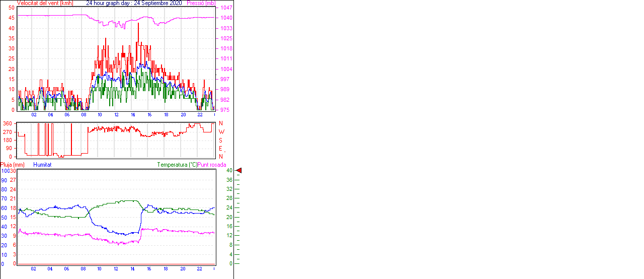Click hour 02 on the bottom chart axis
Viewport: 644px width, 279px height.
click(33, 269)
